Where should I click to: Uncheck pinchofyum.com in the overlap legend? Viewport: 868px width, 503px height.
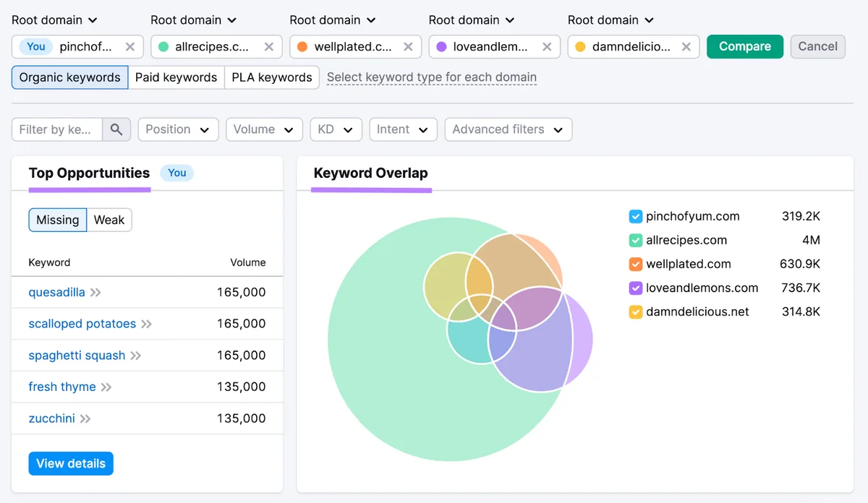(636, 216)
